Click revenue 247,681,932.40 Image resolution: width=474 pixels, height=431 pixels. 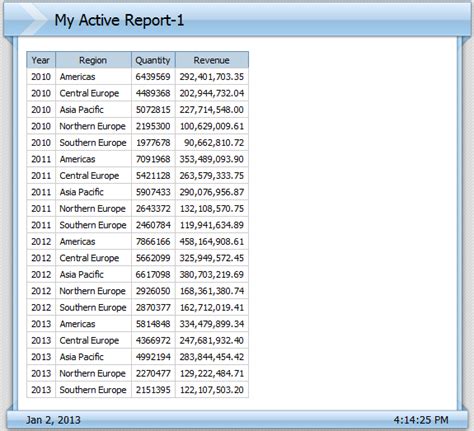click(x=212, y=340)
